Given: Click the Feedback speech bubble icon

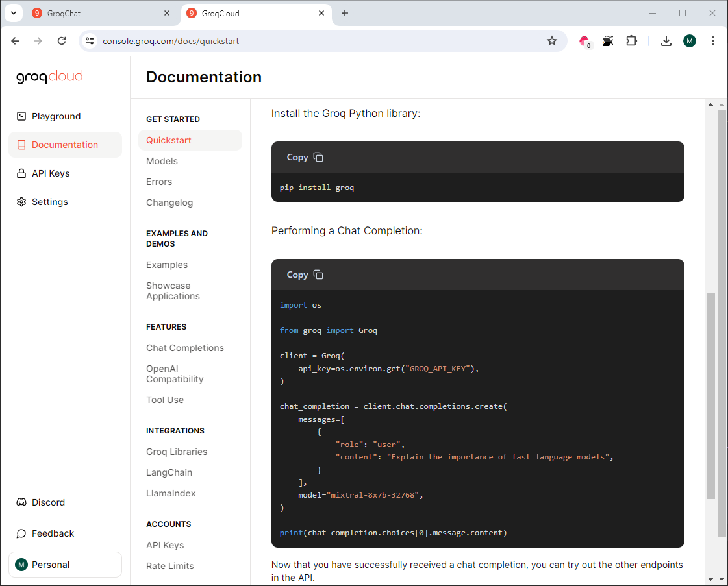Looking at the screenshot, I should point(21,533).
